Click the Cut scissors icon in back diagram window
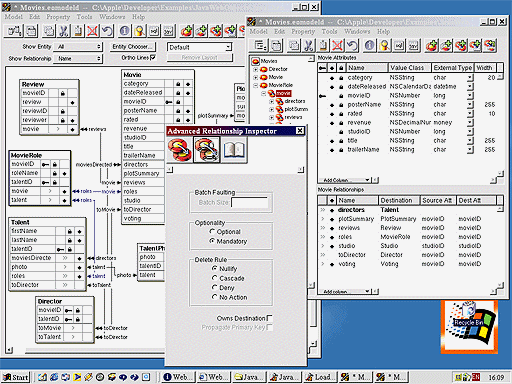The height and width of the screenshot is (384, 512). coord(64,31)
